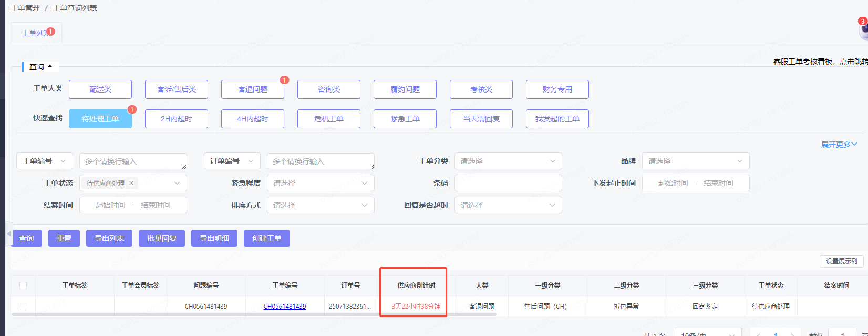Open the 工单分类 dropdown
The width and height of the screenshot is (868, 336).
click(508, 161)
